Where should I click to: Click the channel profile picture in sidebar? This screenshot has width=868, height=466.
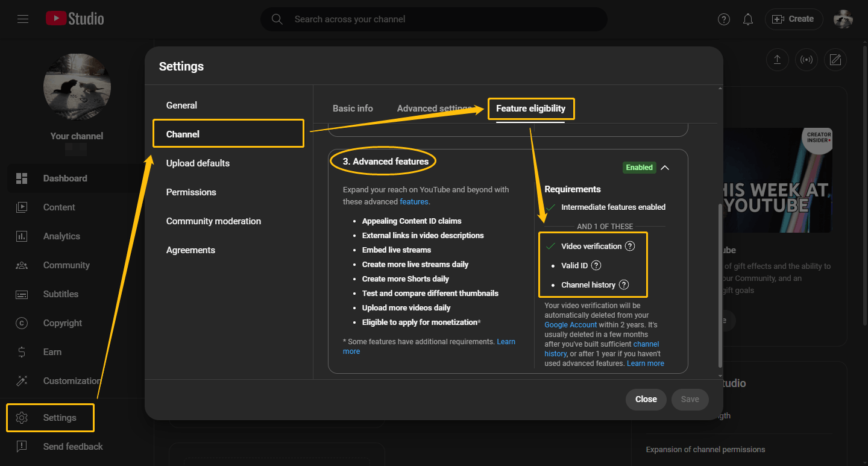[x=77, y=87]
